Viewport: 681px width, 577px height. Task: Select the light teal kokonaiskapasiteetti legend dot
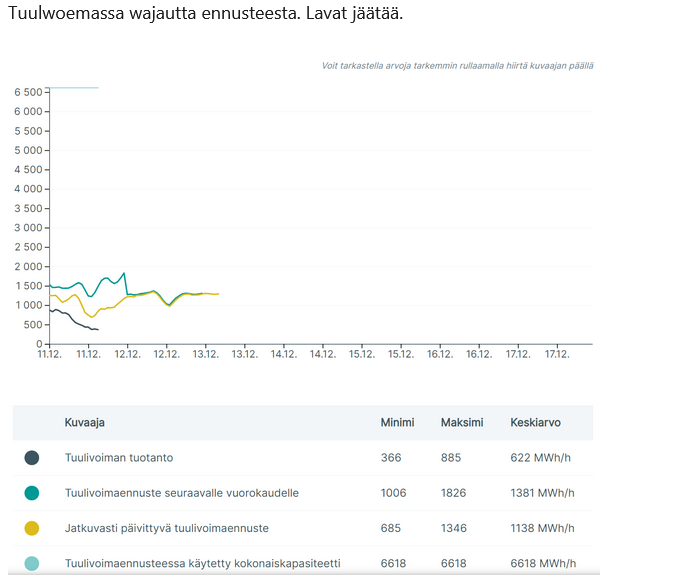[x=32, y=563]
